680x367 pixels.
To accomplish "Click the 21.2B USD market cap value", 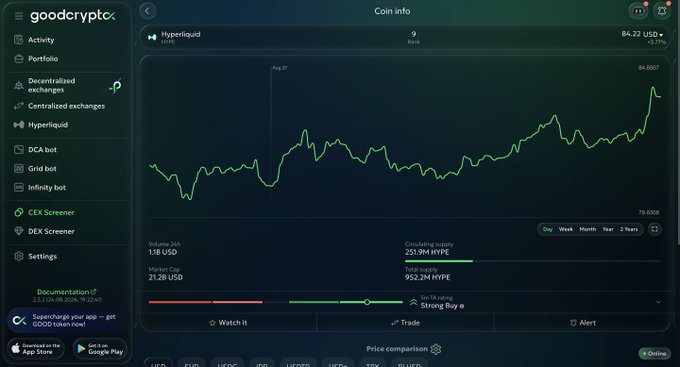I will pos(166,277).
